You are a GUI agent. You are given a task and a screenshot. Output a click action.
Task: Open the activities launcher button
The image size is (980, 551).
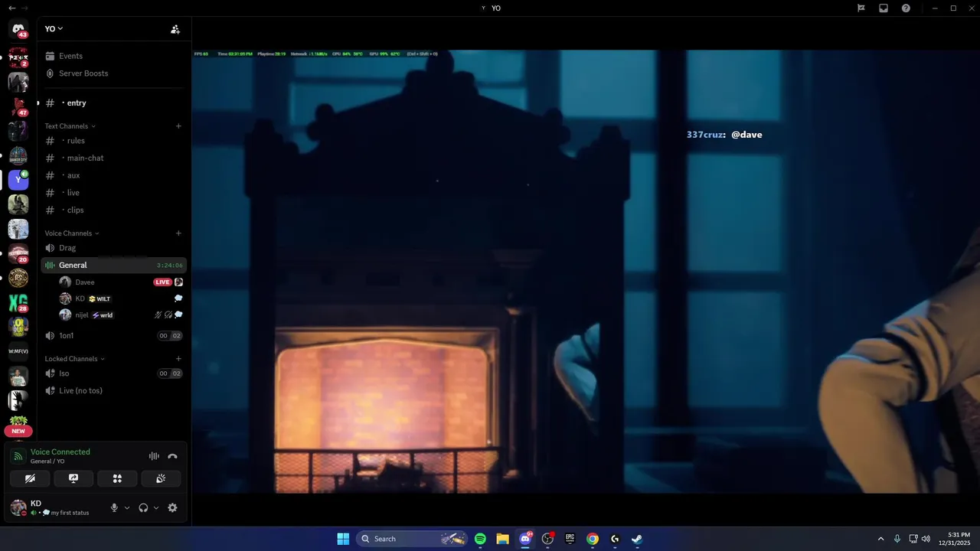pos(117,478)
